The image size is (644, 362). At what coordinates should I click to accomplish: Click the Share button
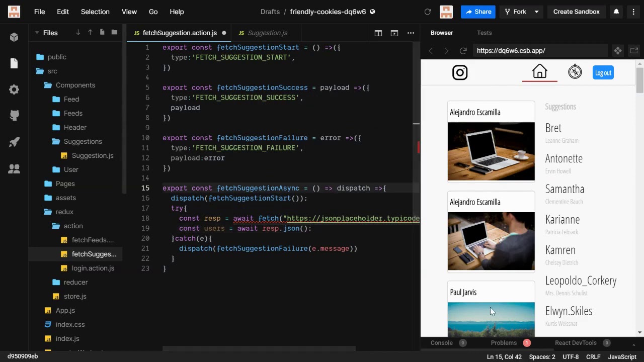478,12
